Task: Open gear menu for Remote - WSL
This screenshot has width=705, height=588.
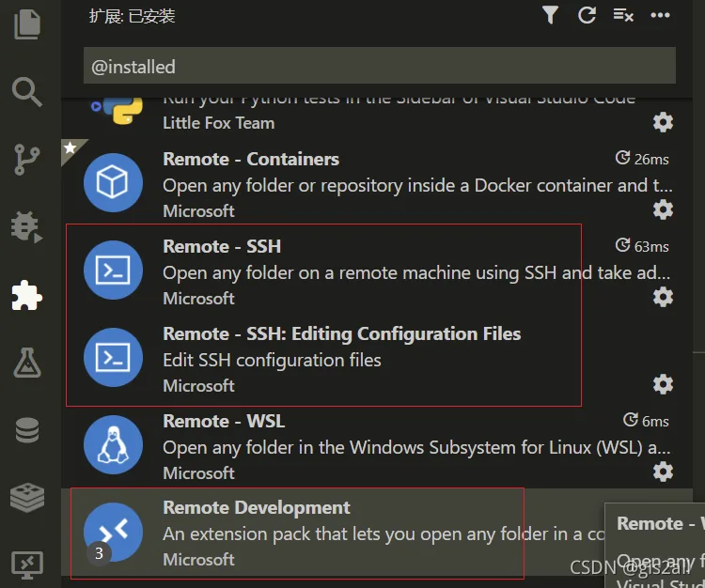Action: (x=664, y=472)
